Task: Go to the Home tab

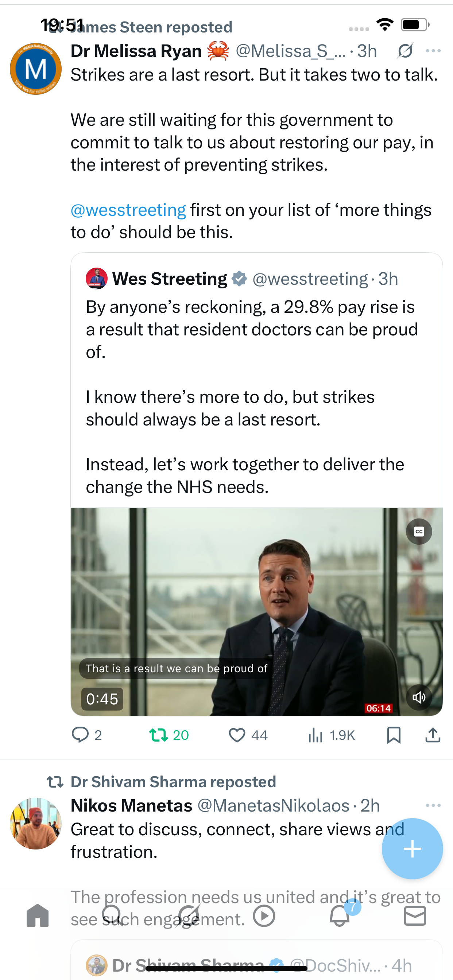Action: [38, 915]
